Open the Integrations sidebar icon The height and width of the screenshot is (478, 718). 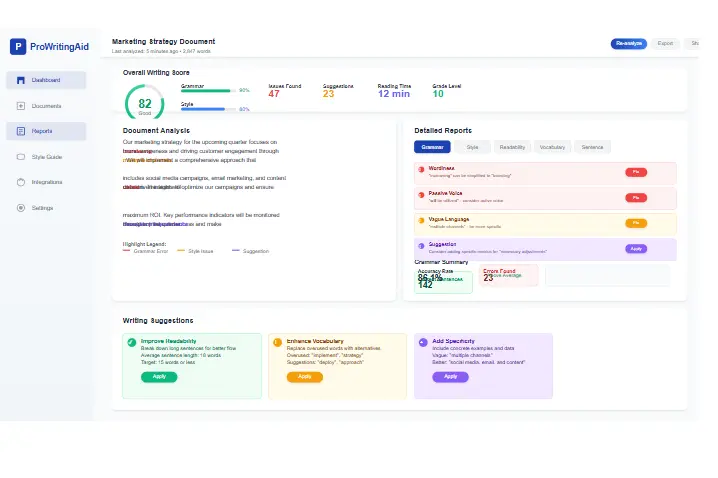pyautogui.click(x=21, y=182)
